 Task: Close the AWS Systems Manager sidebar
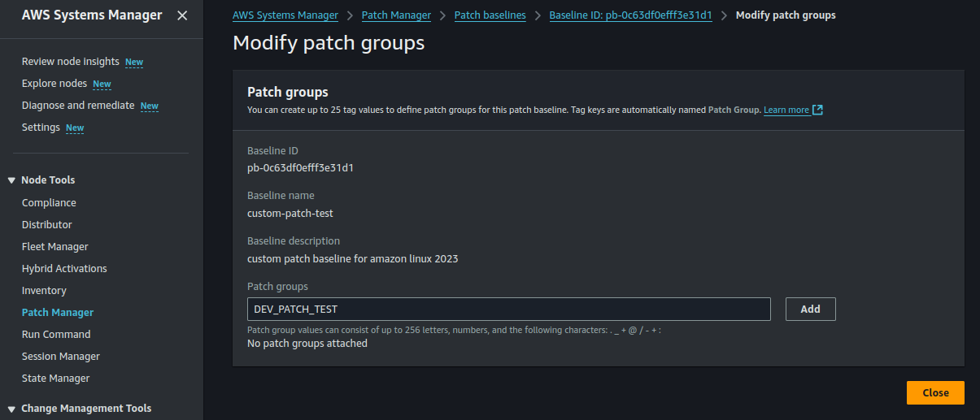pyautogui.click(x=182, y=15)
